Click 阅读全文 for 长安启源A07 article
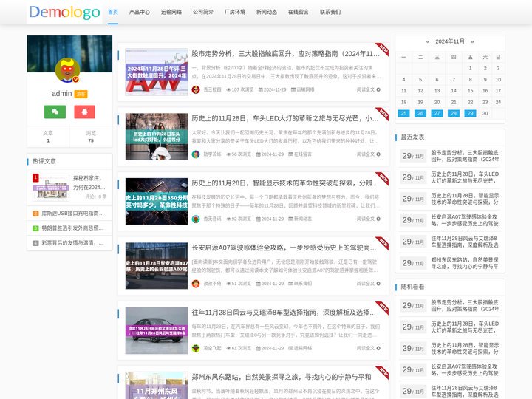Viewport: 532px width, 399px height. 369,283
